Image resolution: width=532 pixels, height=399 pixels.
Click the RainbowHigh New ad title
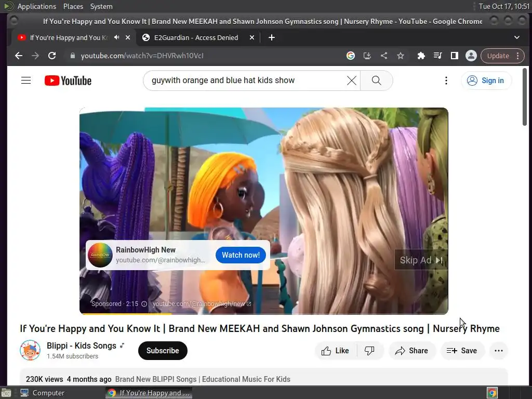[x=145, y=250]
